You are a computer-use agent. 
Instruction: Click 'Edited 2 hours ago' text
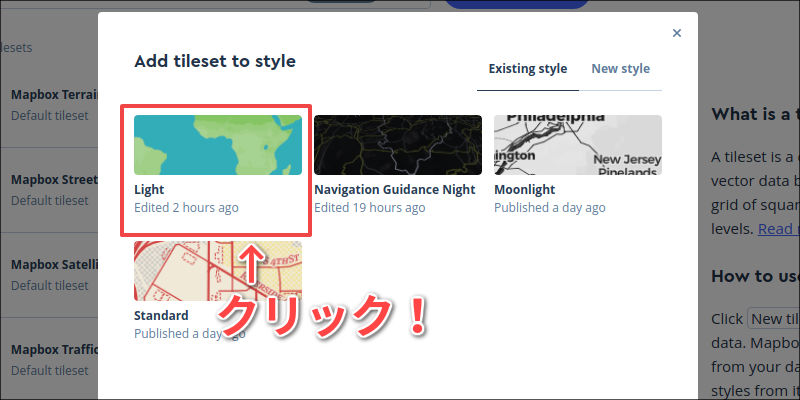click(x=186, y=208)
